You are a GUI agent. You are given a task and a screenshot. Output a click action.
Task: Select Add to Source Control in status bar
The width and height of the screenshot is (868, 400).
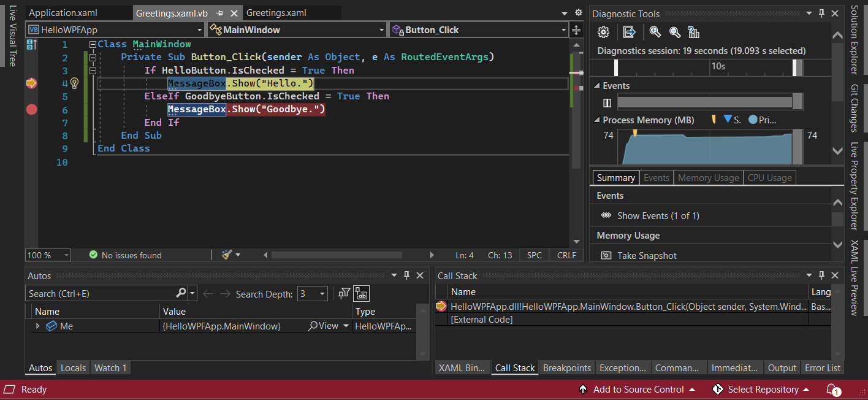(x=638, y=389)
